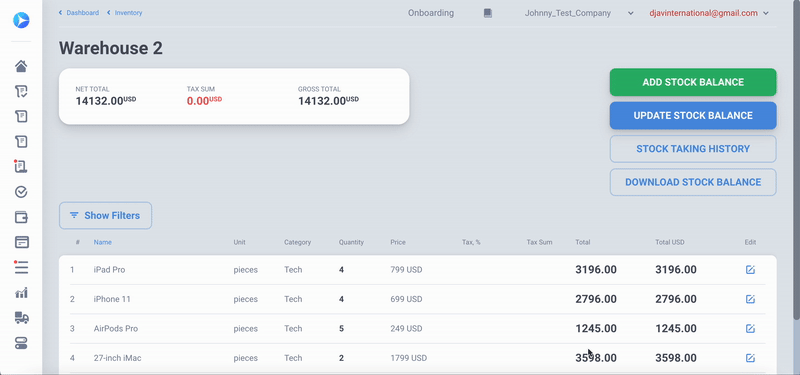Edit the iPad Pro row
Viewport: 800px width, 375px height.
point(750,269)
